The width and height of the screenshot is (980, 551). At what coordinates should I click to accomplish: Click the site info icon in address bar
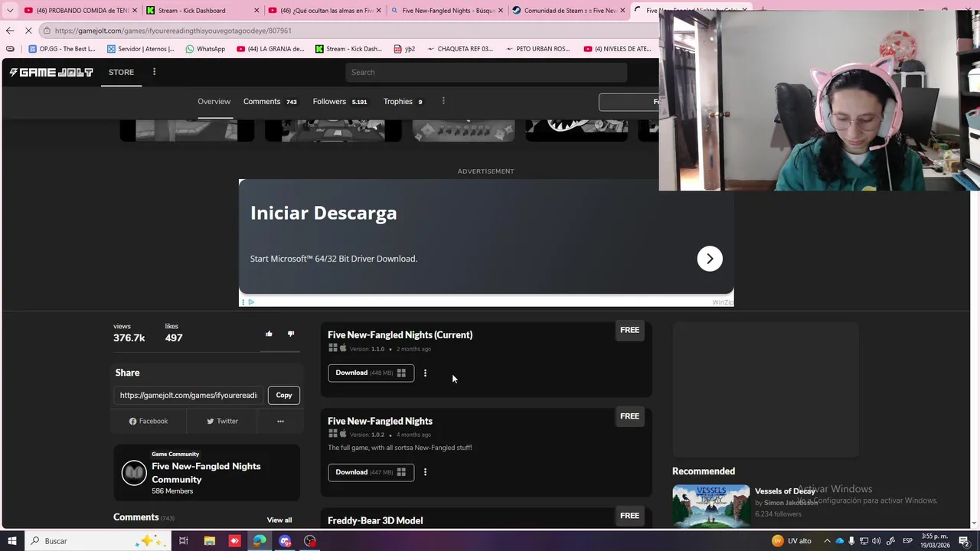coord(47,31)
